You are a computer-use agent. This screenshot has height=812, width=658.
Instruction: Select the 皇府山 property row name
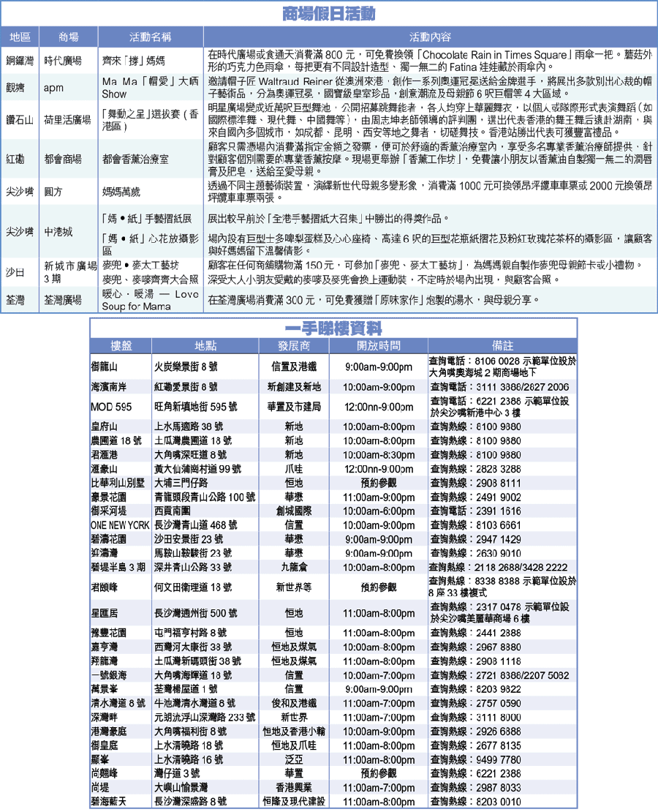point(104,426)
